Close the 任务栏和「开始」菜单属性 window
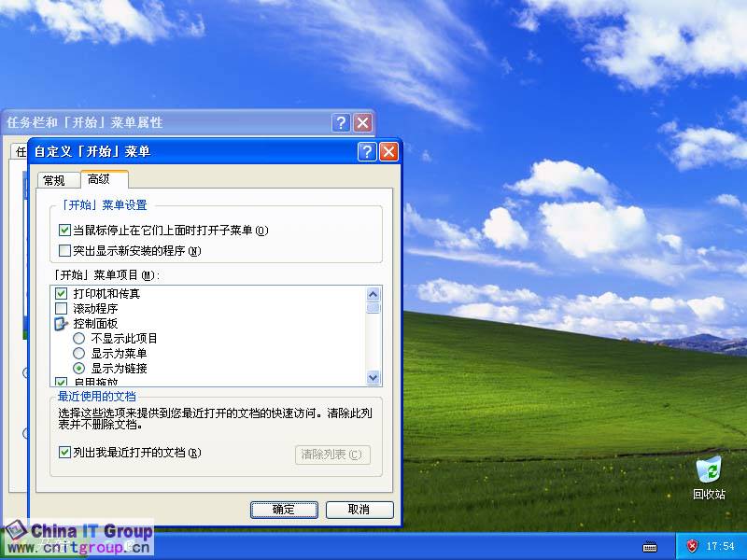Viewport: 747px width, 560px height. point(362,123)
